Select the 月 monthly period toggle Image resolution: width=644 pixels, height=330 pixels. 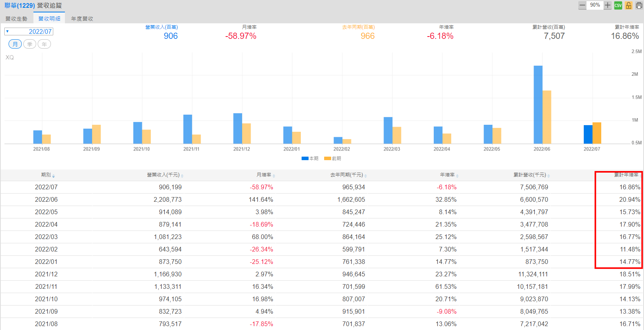tap(15, 44)
